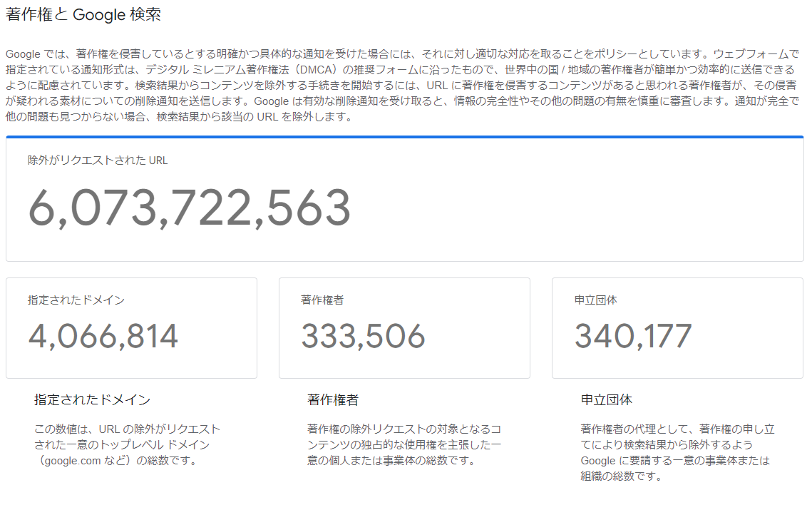Click the bold heading 指定されたドメイン below the cards
Screen dimensions: 812x505
pyautogui.click(x=92, y=400)
